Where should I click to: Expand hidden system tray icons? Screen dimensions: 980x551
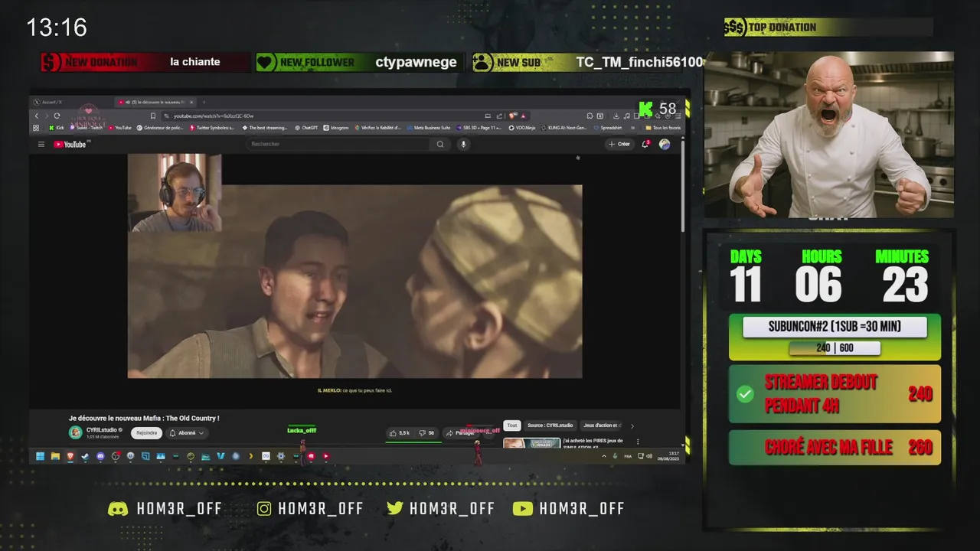point(604,456)
